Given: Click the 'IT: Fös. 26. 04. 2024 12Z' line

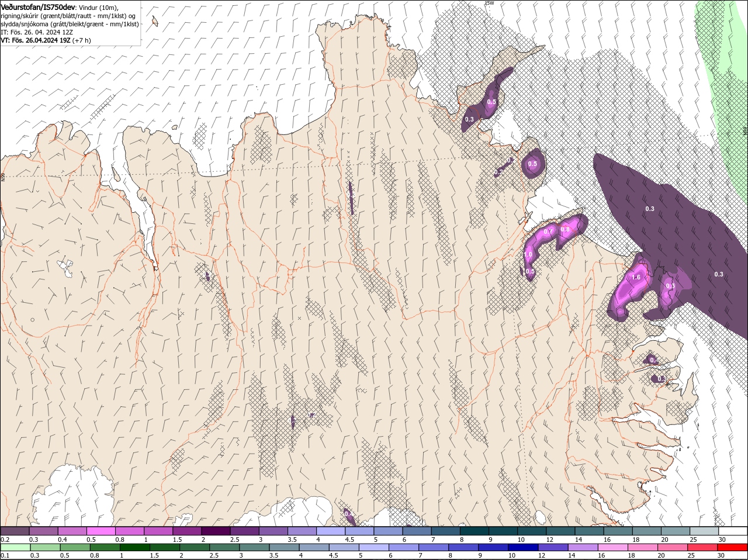Looking at the screenshot, I should (x=36, y=32).
